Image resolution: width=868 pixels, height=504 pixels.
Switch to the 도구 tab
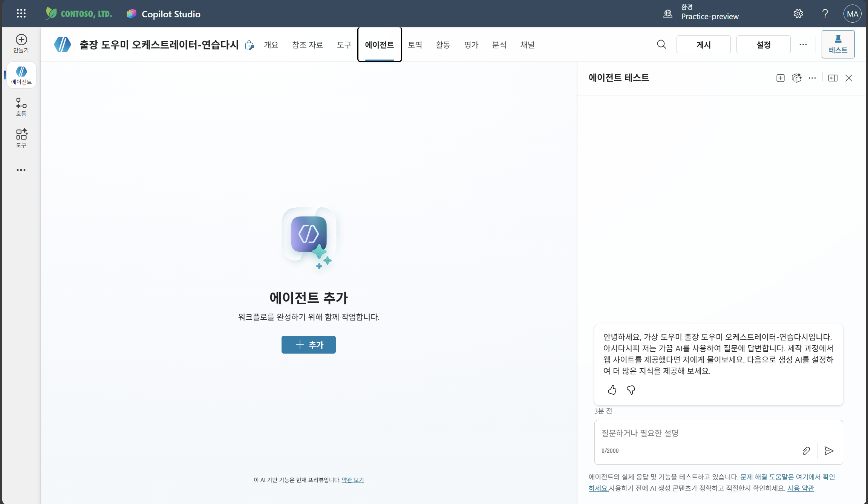[344, 44]
